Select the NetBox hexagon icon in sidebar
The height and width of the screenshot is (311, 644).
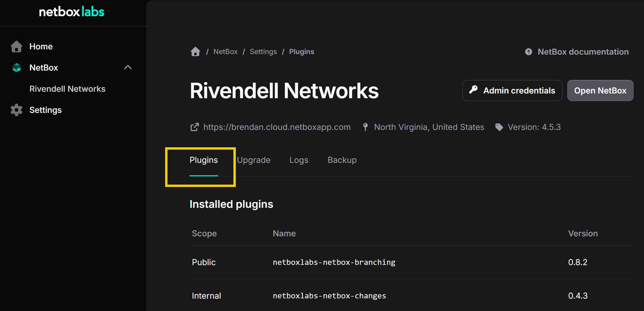[16, 68]
